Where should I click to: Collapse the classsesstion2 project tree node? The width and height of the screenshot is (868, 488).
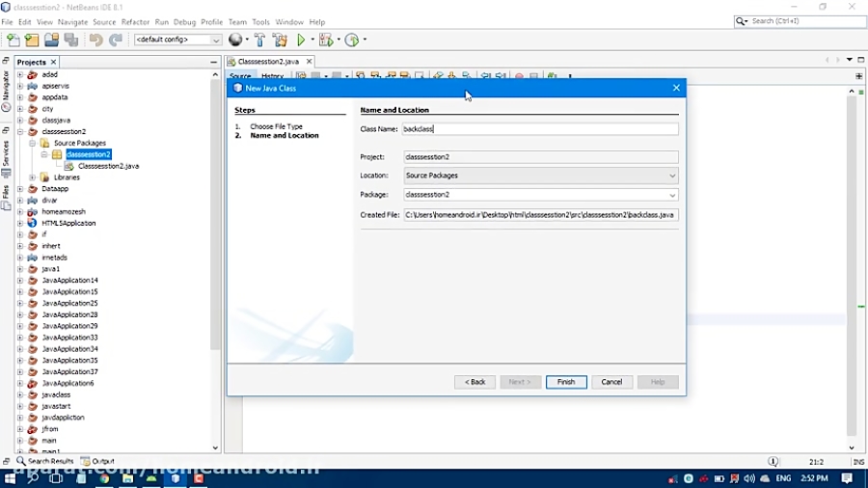(20, 132)
